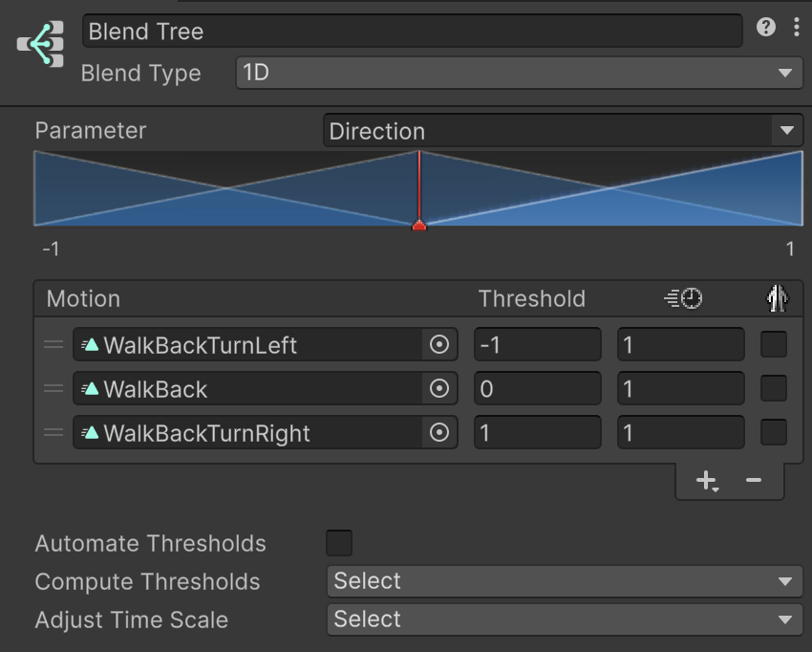Open the help reference icon
Screen dimensions: 812x652
click(x=766, y=27)
